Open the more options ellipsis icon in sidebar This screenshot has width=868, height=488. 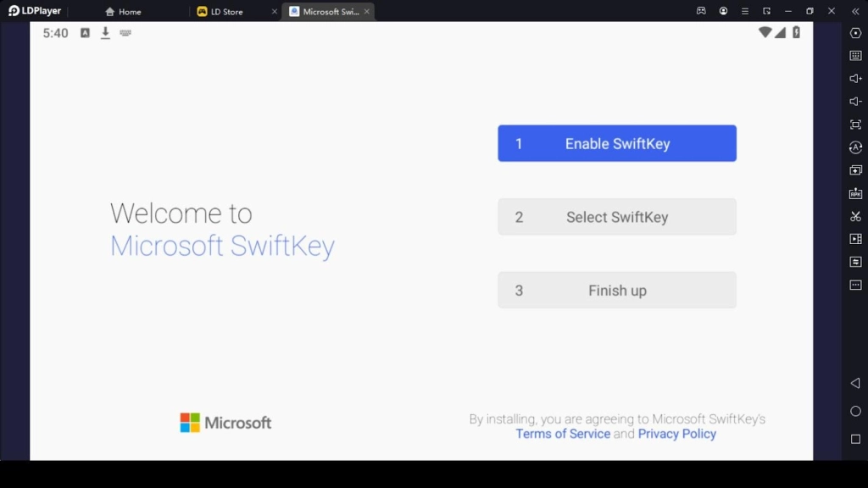(855, 285)
